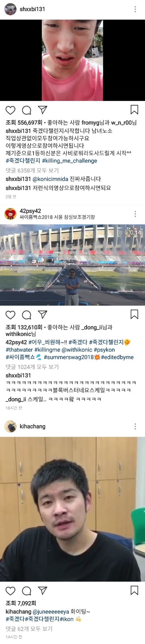The width and height of the screenshot is (145, 644).
Task: Share the 42psy42 post
Action: tap(43, 314)
